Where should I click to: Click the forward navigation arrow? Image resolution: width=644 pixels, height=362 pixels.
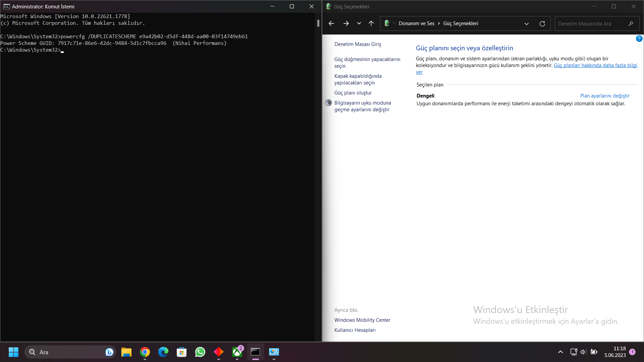coord(346,23)
